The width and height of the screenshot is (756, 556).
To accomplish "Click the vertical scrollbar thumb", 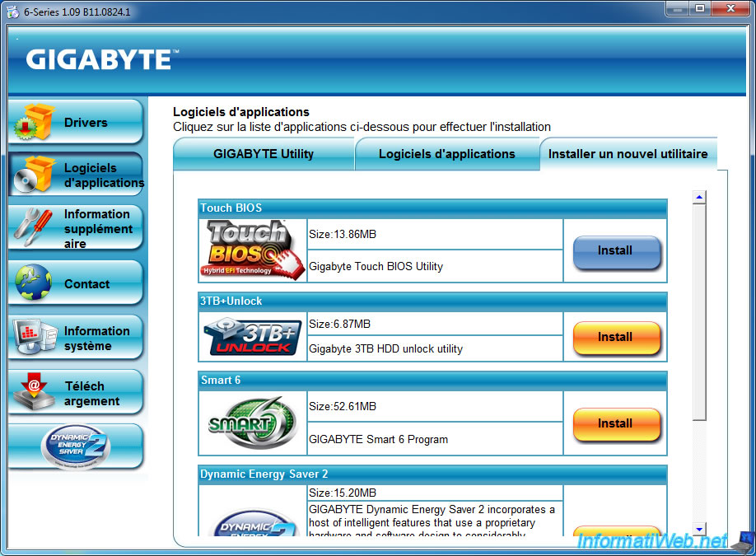I will (x=699, y=312).
